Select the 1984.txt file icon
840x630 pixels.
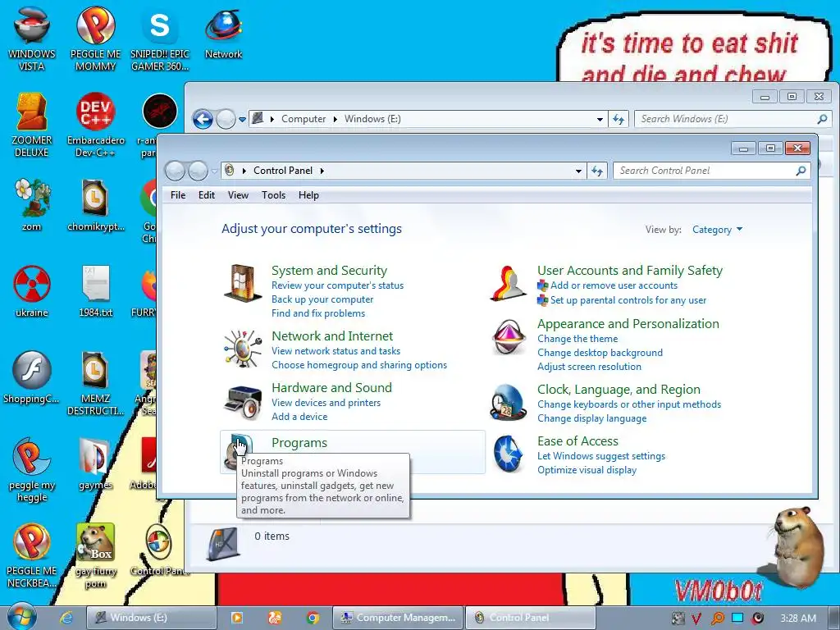(x=95, y=291)
